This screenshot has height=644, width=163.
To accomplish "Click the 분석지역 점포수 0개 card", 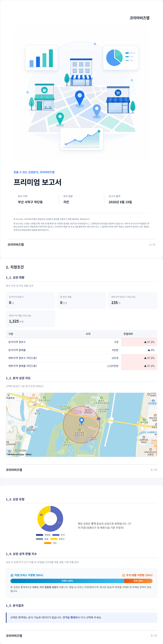I will point(30,300).
